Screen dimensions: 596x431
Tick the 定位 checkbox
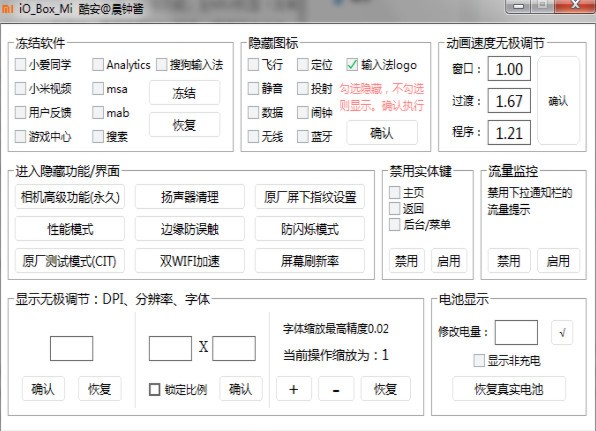click(303, 65)
